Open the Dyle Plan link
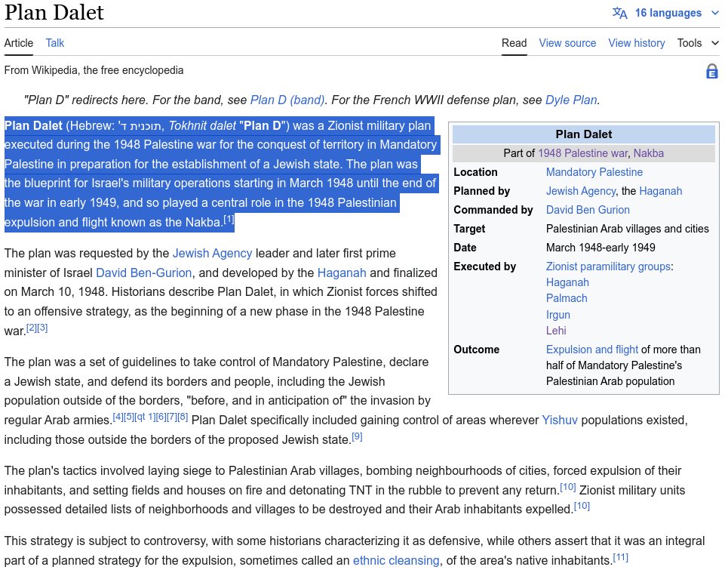The image size is (728, 573). [571, 100]
